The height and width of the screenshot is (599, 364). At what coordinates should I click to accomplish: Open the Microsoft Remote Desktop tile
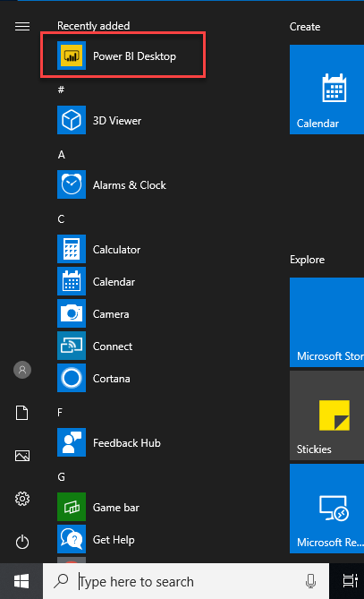[326, 509]
